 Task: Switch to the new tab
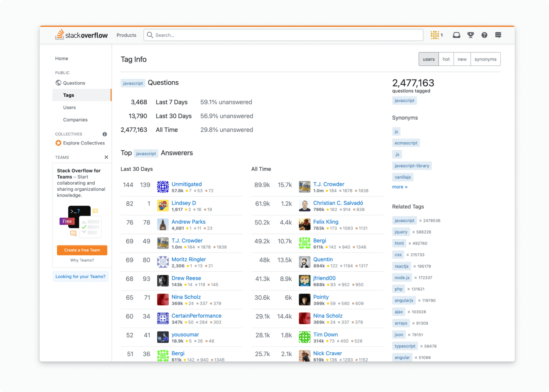pyautogui.click(x=462, y=59)
